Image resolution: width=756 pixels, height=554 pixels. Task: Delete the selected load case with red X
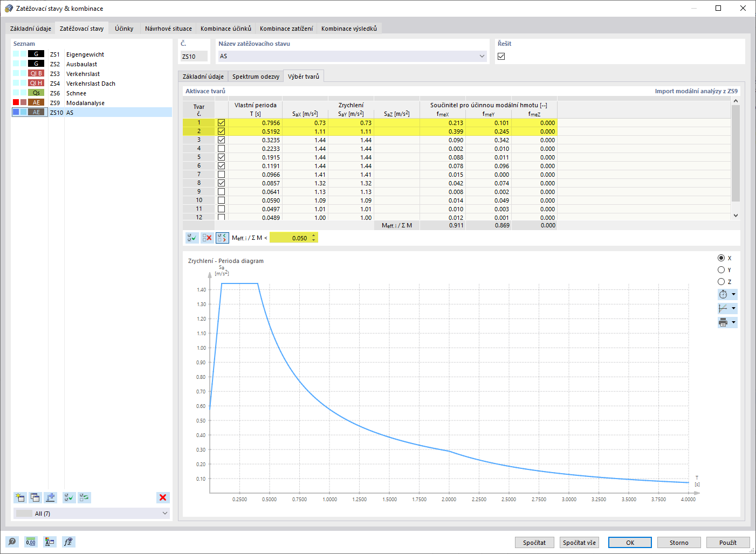click(x=163, y=497)
